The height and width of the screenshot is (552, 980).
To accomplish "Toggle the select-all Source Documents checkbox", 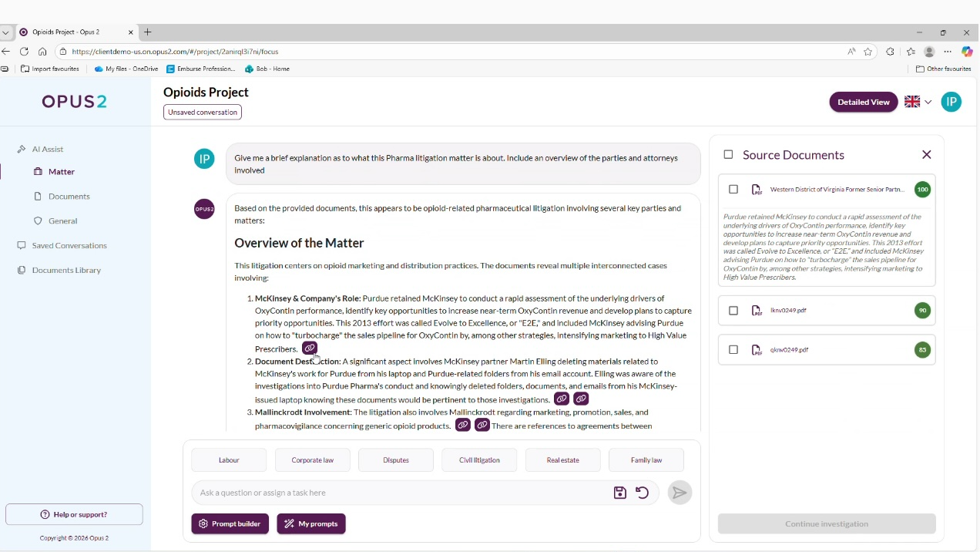I will 728,155.
